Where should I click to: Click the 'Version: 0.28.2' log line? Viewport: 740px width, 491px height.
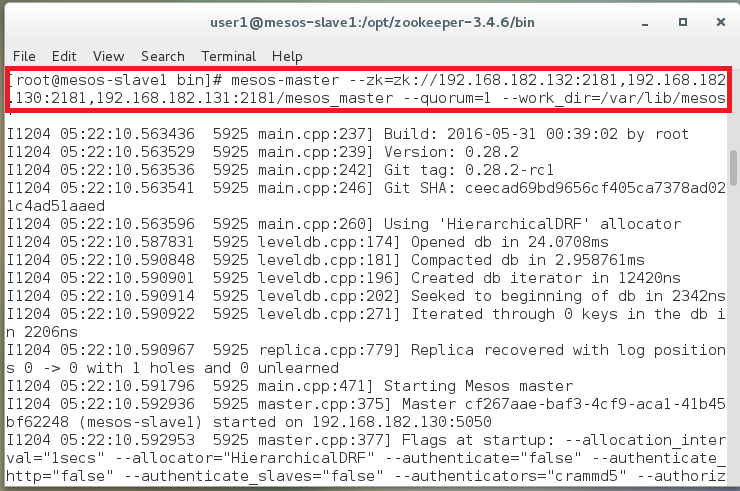point(262,152)
